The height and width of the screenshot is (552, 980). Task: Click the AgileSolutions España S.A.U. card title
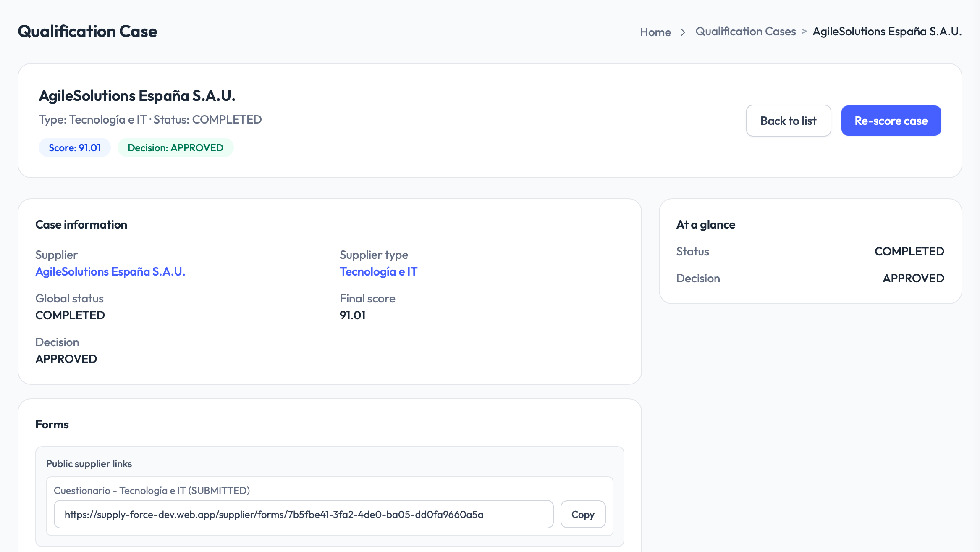137,96
